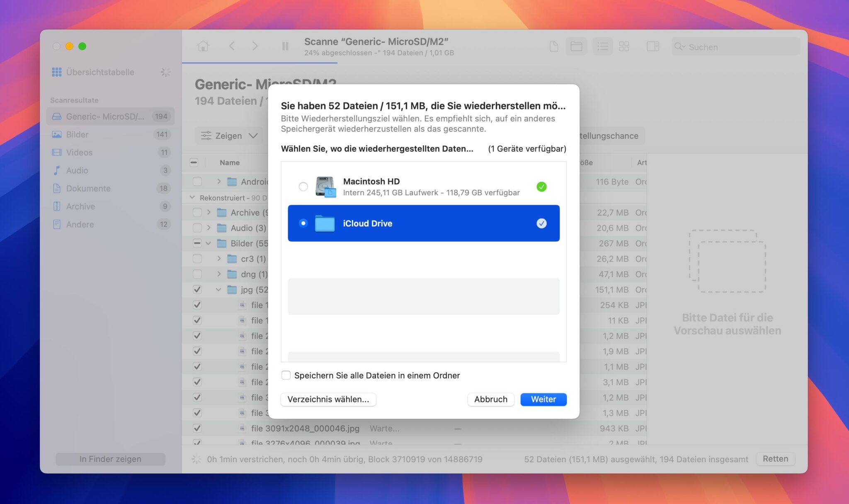Select list view icon in toolbar
The height and width of the screenshot is (504, 849).
pyautogui.click(x=603, y=46)
